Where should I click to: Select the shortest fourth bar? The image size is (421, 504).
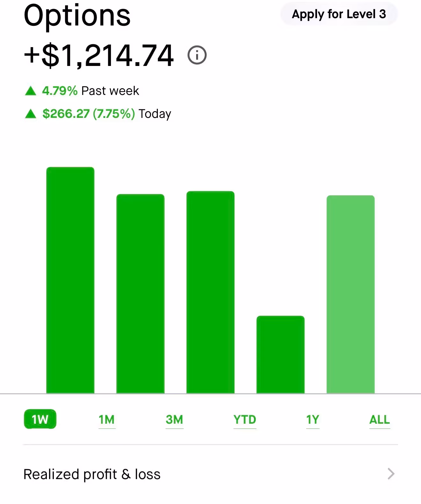281,355
